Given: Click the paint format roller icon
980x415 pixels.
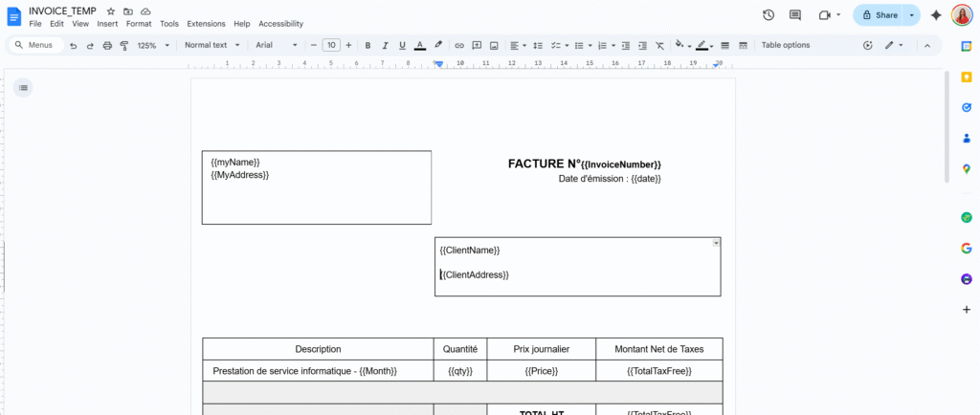Looking at the screenshot, I should click(123, 45).
